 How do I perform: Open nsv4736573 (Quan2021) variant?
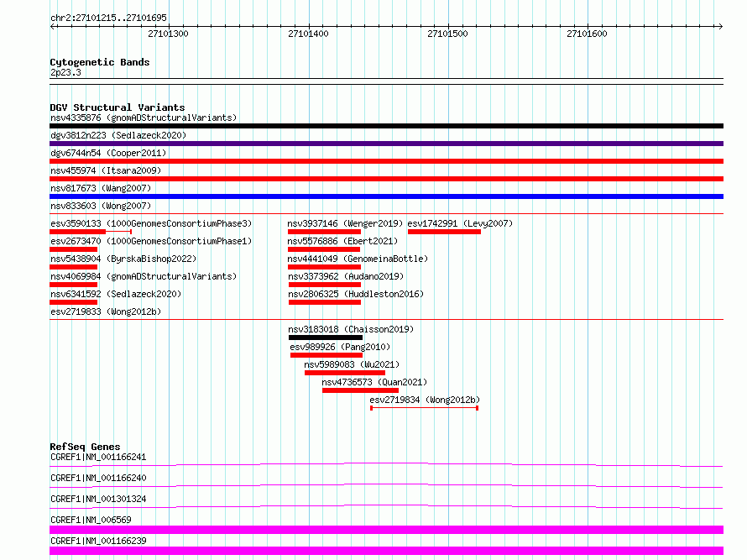click(x=374, y=382)
